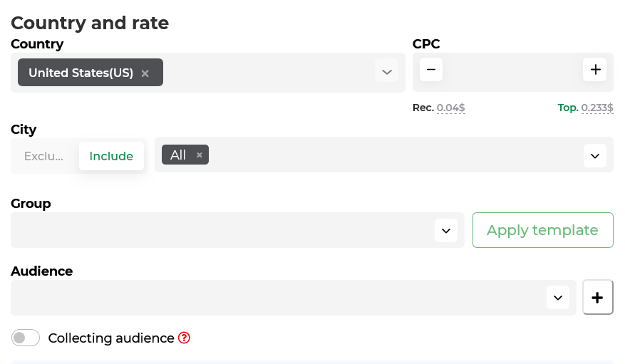Image resolution: width=625 pixels, height=364 pixels.
Task: Click the recommended rate 0.04$ value
Action: 450,108
